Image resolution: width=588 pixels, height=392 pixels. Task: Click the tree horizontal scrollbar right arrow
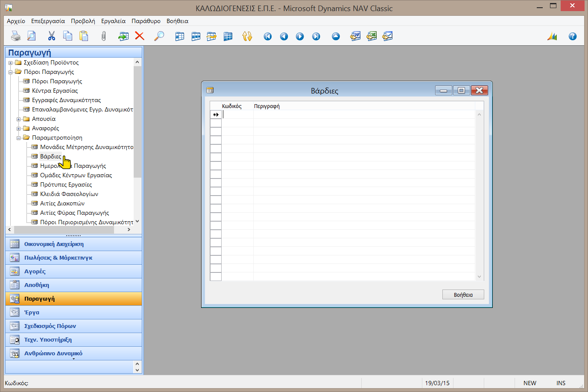129,230
